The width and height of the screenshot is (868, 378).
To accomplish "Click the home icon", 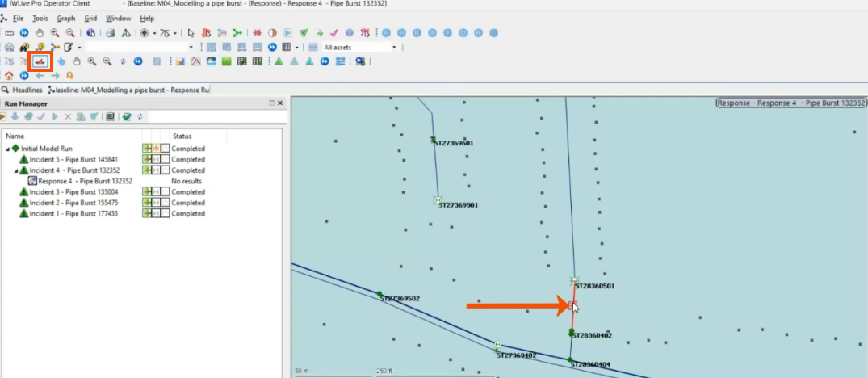I will (x=9, y=75).
